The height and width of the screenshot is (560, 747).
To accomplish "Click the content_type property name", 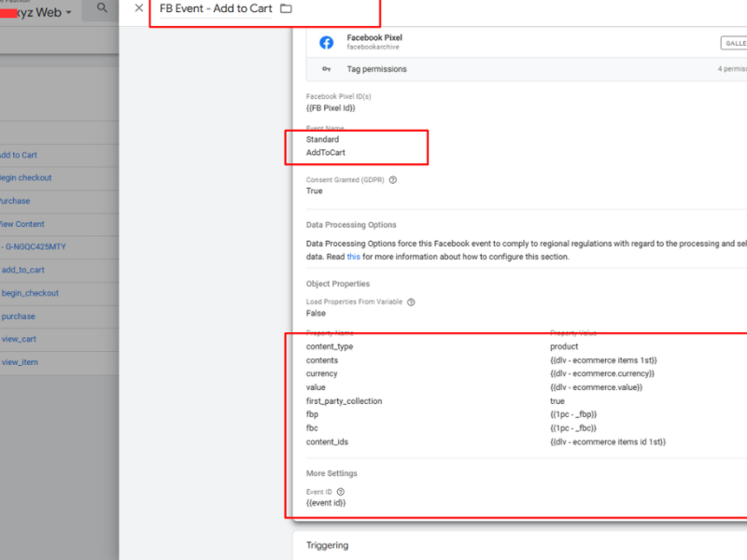I will 330,346.
